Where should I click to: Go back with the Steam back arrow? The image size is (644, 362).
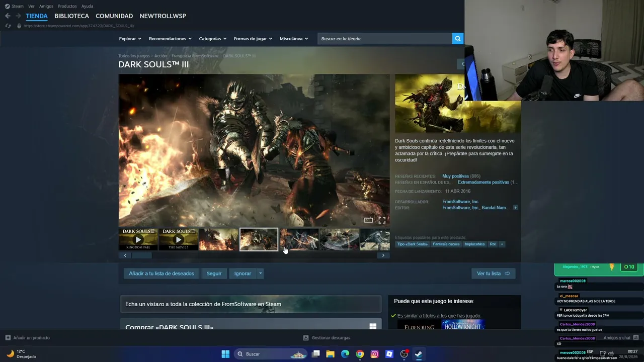(8, 16)
